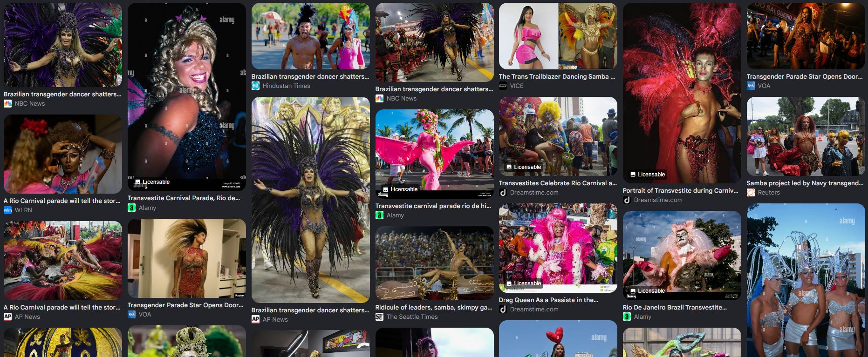Open "Ridicule of leaders, samba, skimpy ga..." link
The height and width of the screenshot is (357, 868).
[434, 308]
